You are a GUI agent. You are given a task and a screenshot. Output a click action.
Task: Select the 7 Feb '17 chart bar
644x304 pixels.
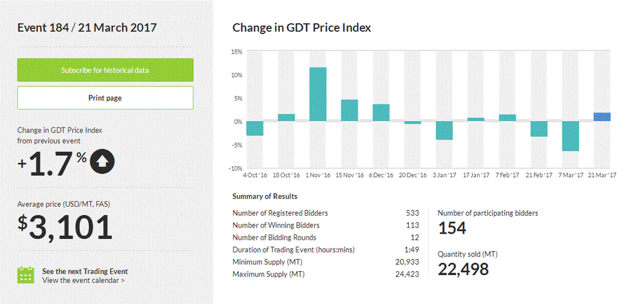pos(507,118)
